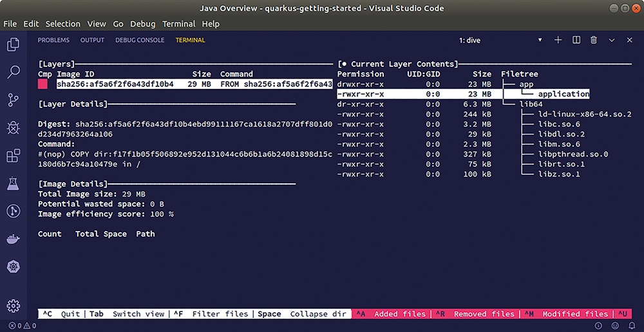Switch to the OUTPUT tab
644x332 pixels.
coord(92,41)
